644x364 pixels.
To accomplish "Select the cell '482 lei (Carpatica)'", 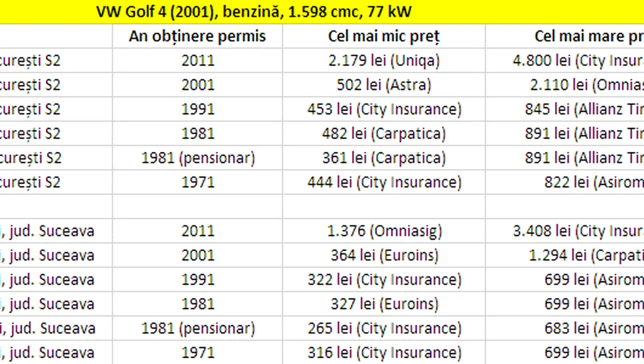I will (384, 134).
